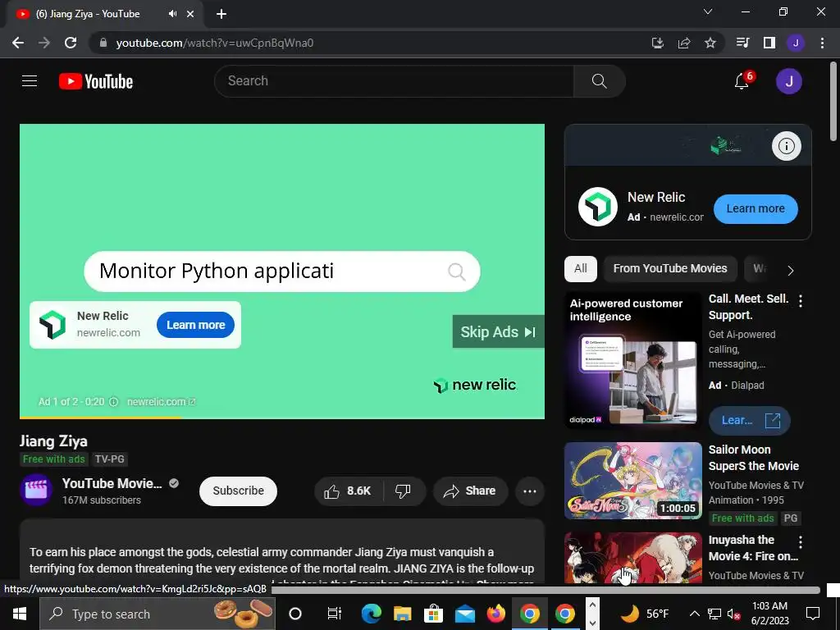Click the ad info icon next to Ad 1 of 2

(x=113, y=402)
